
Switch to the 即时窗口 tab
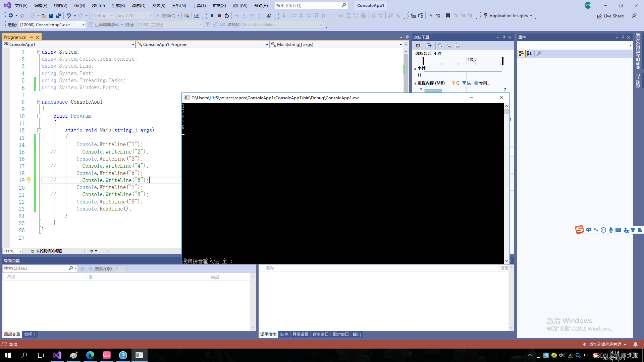[341, 335]
